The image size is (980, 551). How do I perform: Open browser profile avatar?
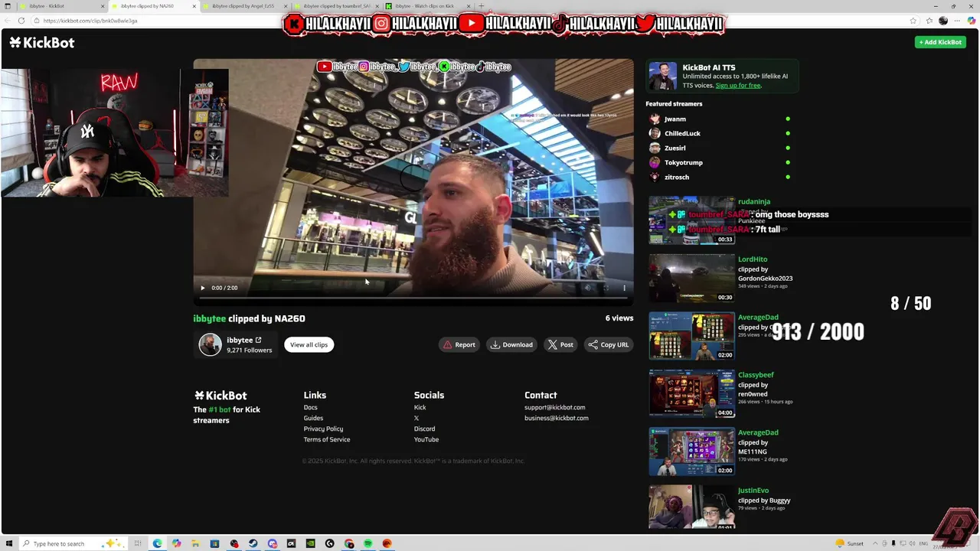(943, 21)
